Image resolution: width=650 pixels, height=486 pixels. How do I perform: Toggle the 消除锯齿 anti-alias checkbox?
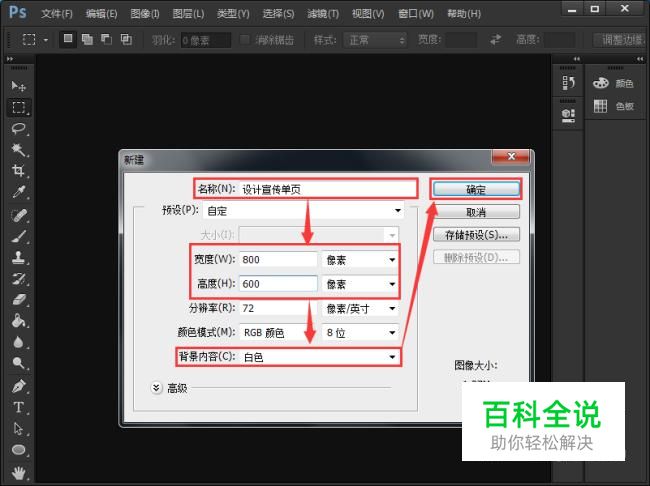tap(245, 40)
